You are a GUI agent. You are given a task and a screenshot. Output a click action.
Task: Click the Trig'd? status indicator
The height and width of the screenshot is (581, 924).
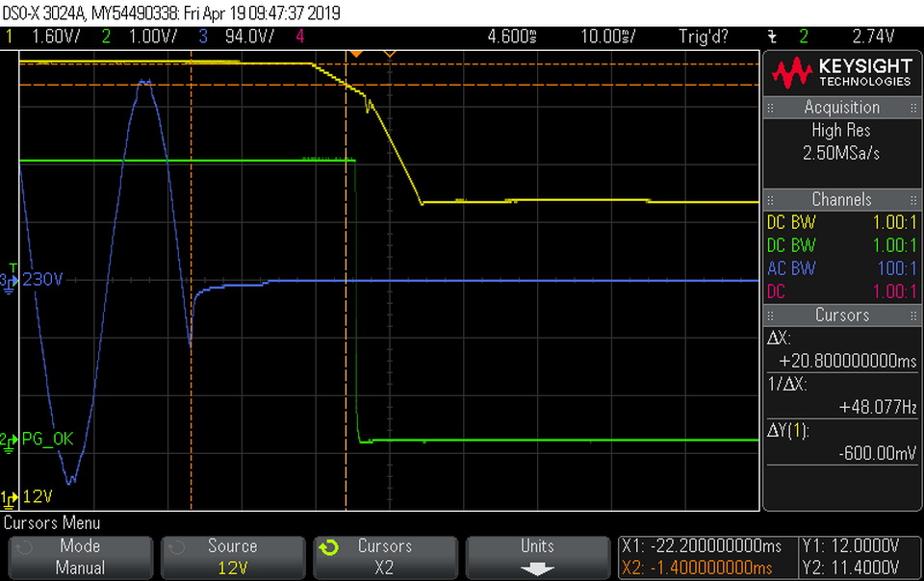pyautogui.click(x=704, y=37)
